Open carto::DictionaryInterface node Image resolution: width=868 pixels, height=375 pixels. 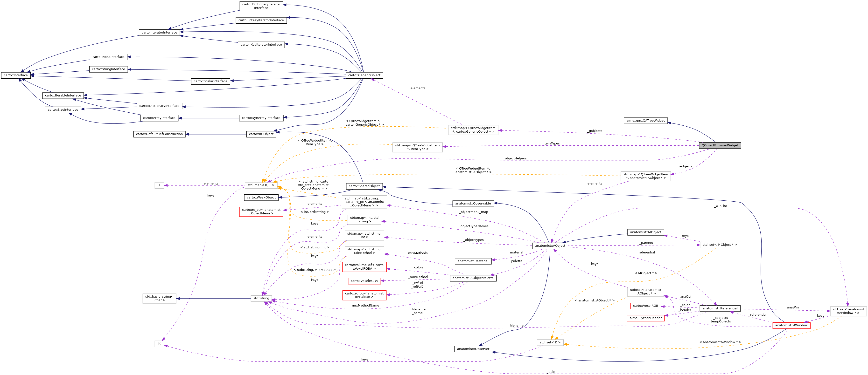click(159, 106)
